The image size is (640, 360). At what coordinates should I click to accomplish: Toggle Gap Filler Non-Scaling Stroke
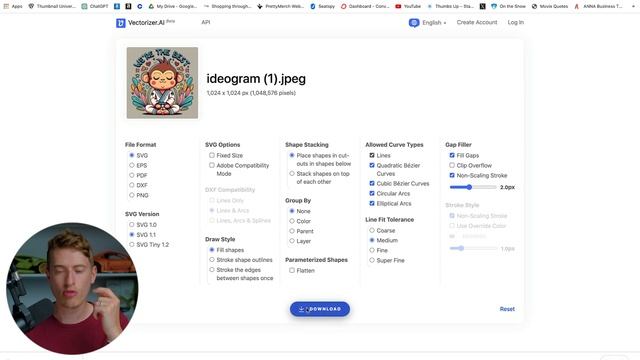pos(452,176)
